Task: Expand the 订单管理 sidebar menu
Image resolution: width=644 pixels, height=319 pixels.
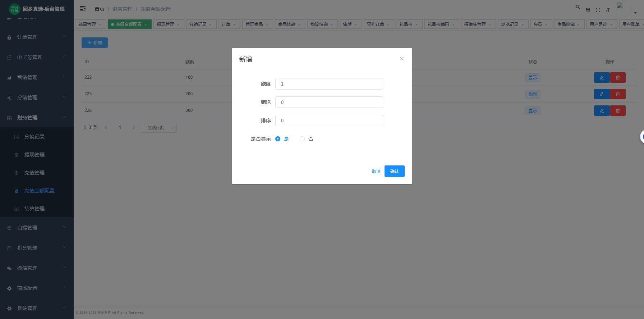Action: 37,37
